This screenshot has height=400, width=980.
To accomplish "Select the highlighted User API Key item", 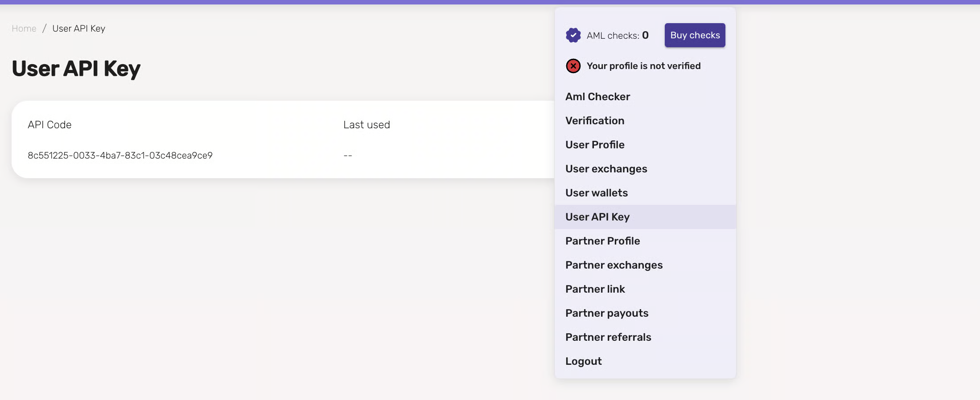I will tap(597, 217).
